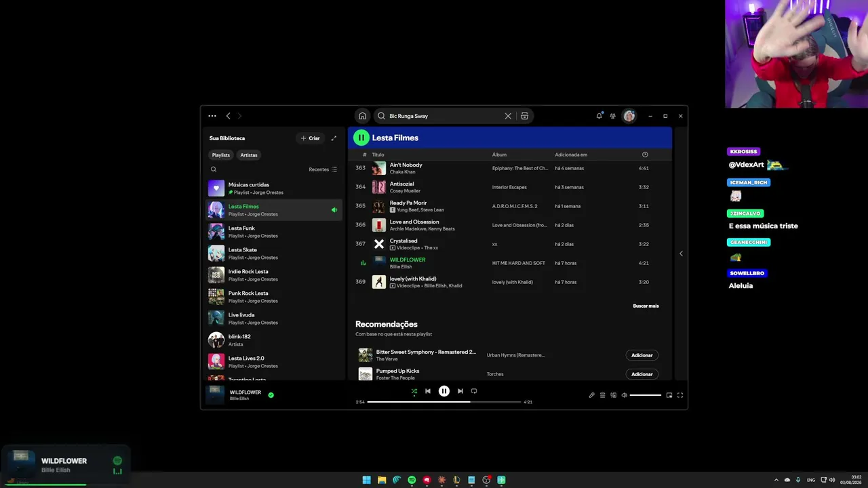Sort tracks by the Álbum column header

pyautogui.click(x=499, y=155)
